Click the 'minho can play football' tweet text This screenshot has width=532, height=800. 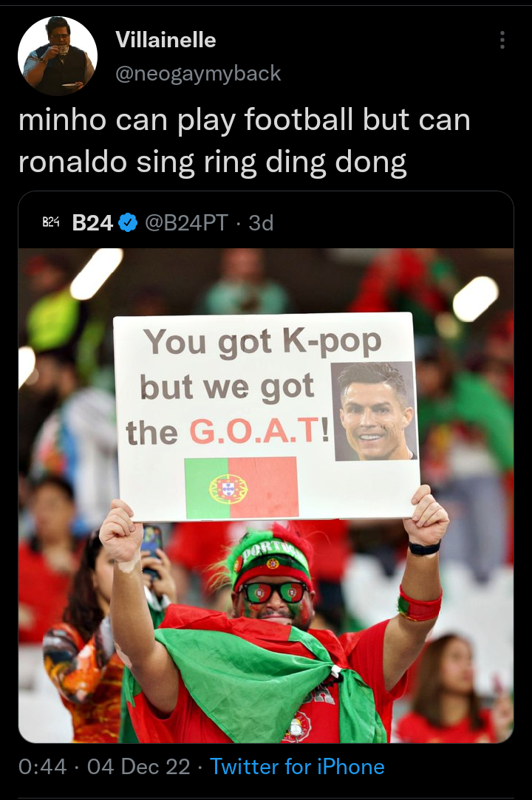pos(244,140)
